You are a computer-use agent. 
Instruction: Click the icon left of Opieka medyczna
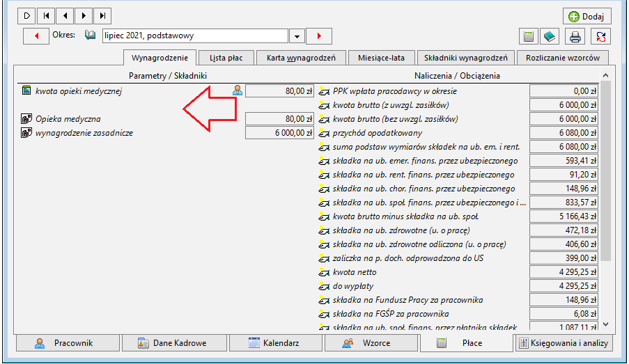(x=26, y=118)
